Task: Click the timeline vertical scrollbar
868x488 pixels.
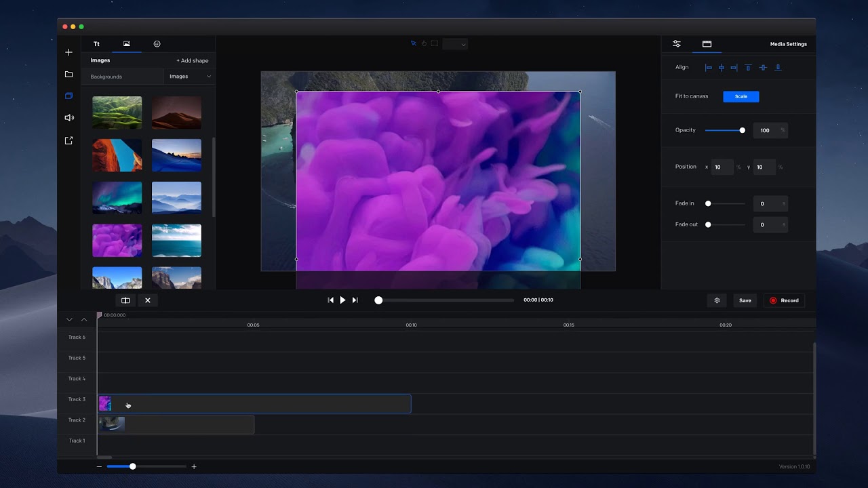Action: [814, 399]
